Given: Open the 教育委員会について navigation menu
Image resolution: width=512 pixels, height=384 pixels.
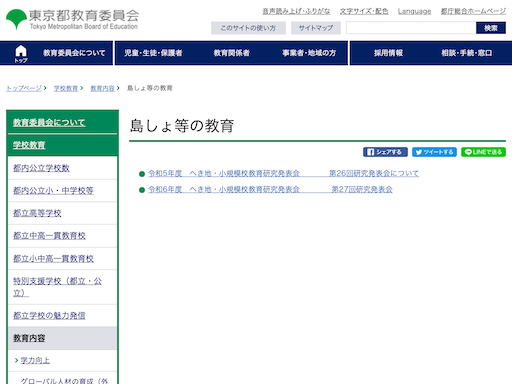Looking at the screenshot, I should pyautogui.click(x=74, y=53).
